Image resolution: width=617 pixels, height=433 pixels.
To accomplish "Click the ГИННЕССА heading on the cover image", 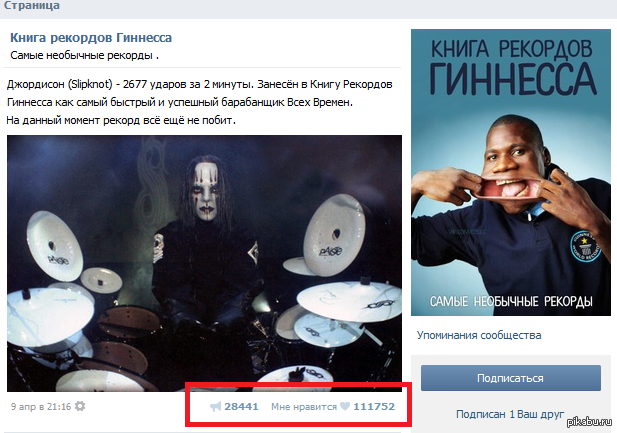I will (x=512, y=79).
